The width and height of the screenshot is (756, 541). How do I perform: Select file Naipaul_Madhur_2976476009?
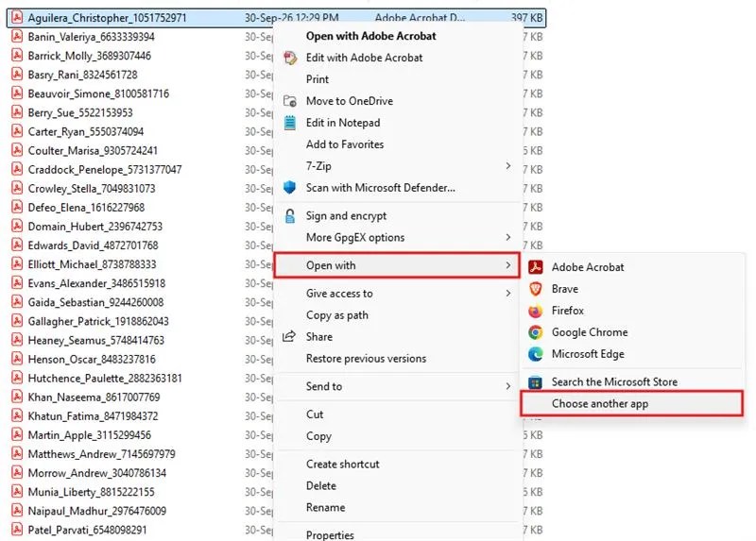[x=97, y=511]
